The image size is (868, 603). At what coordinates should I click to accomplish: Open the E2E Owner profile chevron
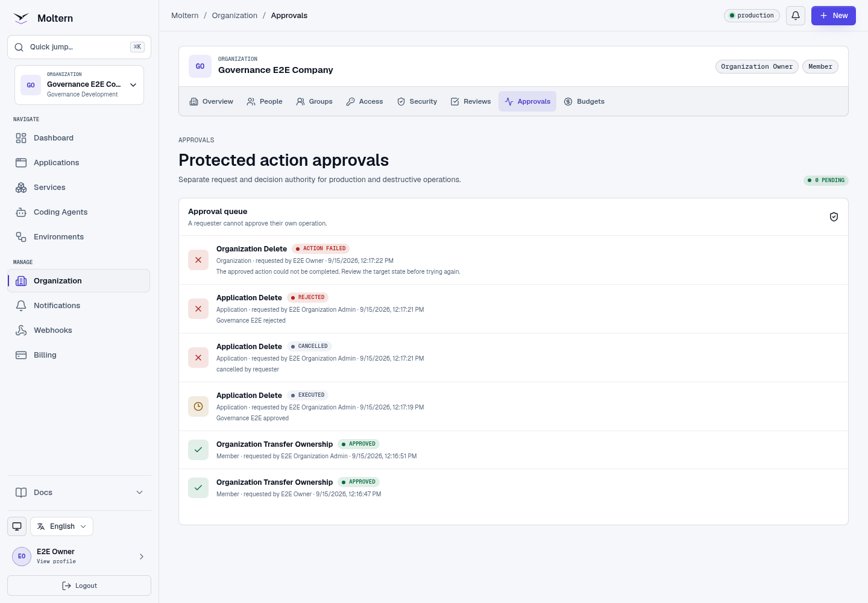tap(142, 557)
